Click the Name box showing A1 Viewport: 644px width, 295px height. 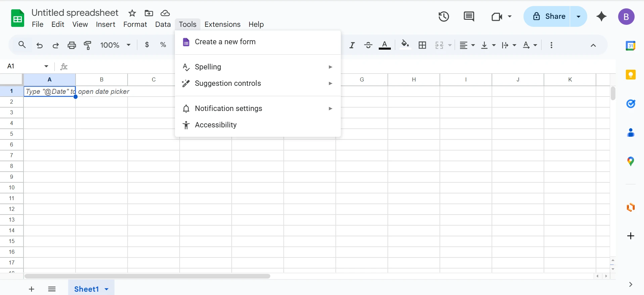click(x=24, y=66)
